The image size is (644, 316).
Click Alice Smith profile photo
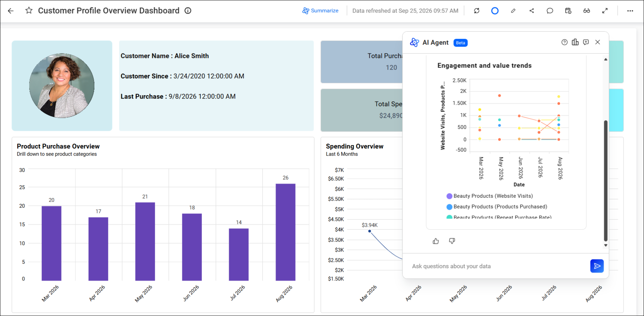coord(62,85)
